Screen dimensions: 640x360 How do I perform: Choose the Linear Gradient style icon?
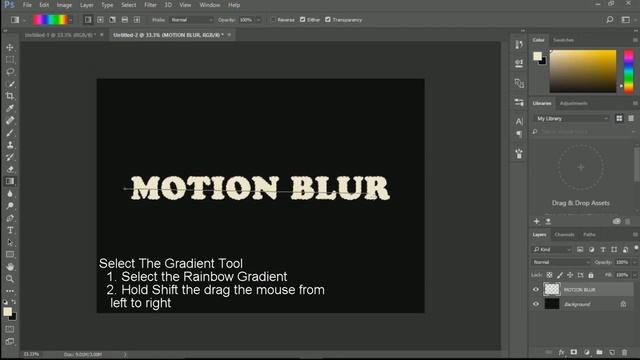point(88,20)
